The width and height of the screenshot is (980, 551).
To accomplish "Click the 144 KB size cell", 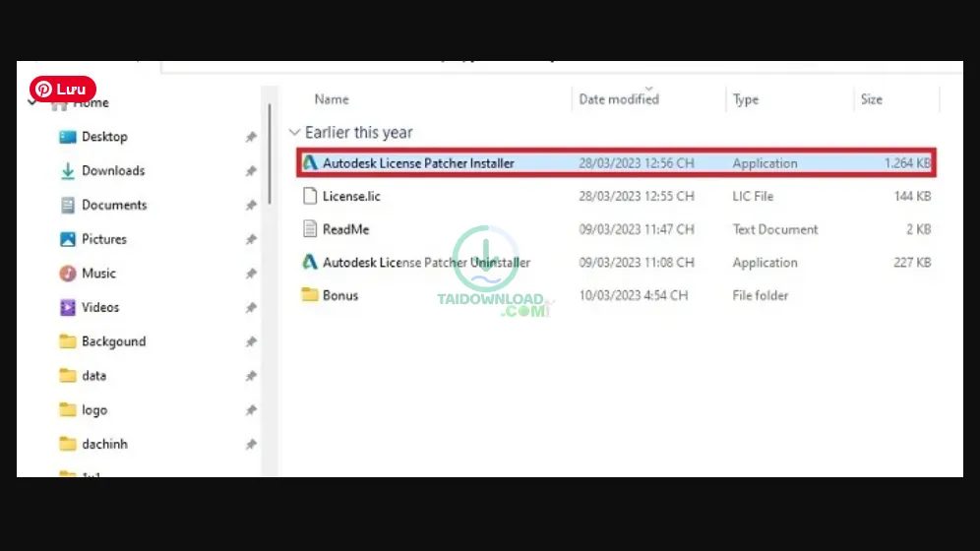I will 912,196.
